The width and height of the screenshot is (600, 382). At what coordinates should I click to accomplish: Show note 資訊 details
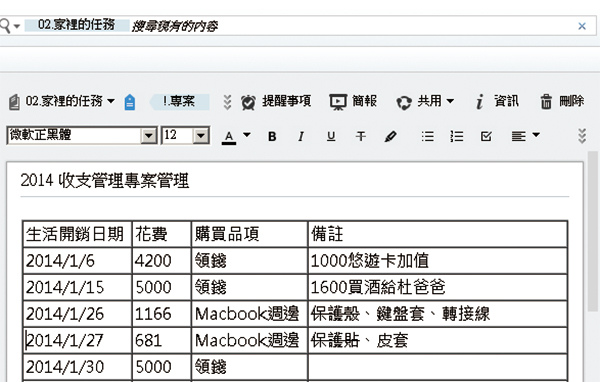tap(506, 101)
